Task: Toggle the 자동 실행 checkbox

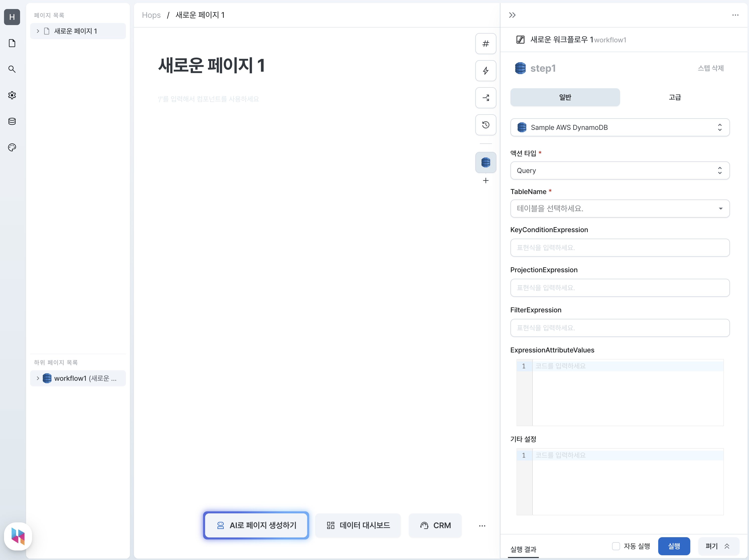Action: click(x=616, y=546)
